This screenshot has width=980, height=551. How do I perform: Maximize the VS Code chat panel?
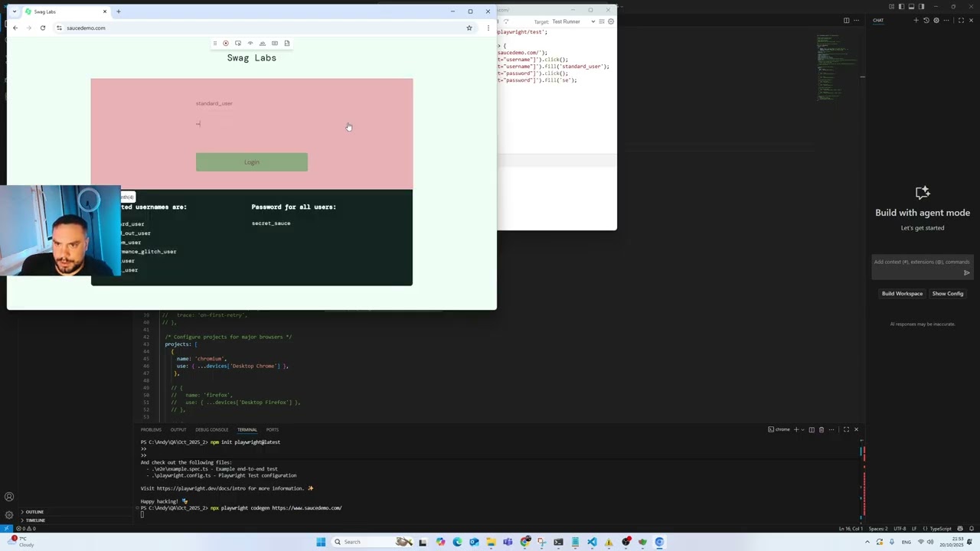(x=961, y=21)
